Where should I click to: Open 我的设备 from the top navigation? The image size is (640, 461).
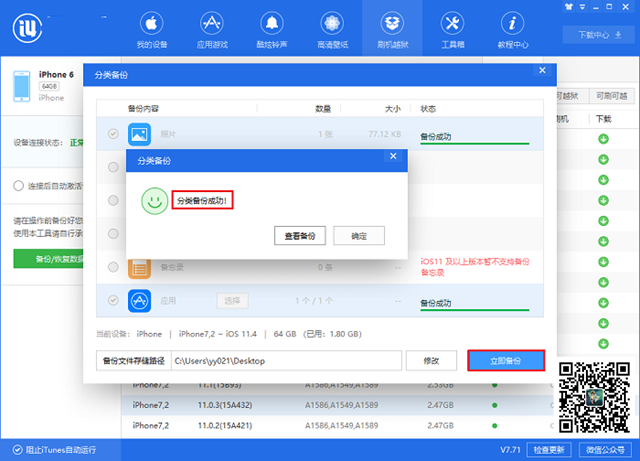click(151, 30)
